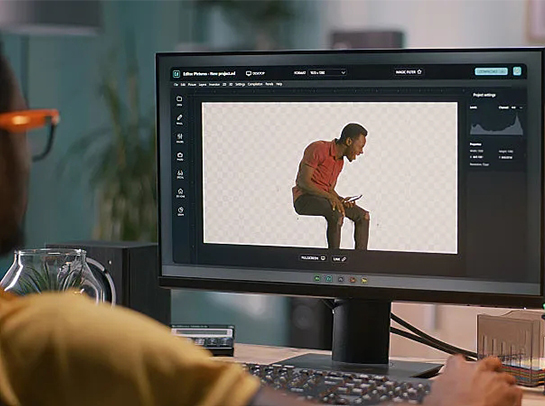Click the Link button below canvas
Image resolution: width=545 pixels, height=406 pixels.
point(339,259)
